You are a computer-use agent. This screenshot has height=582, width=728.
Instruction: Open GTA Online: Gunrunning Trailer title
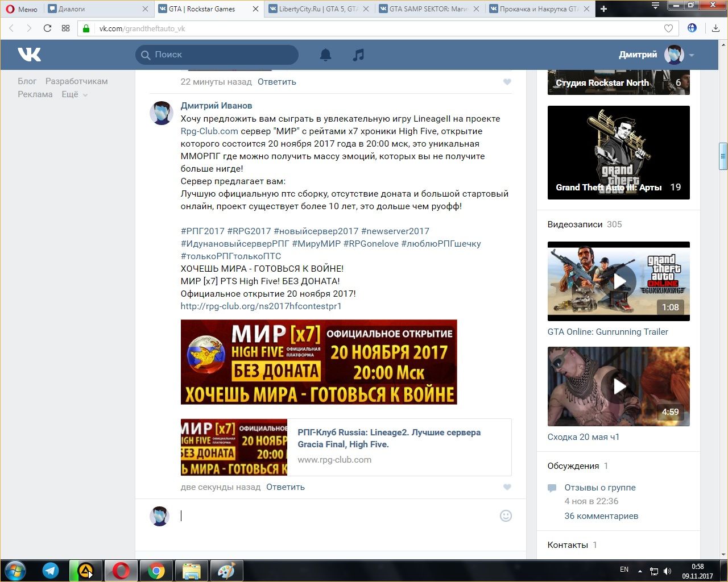(x=608, y=332)
